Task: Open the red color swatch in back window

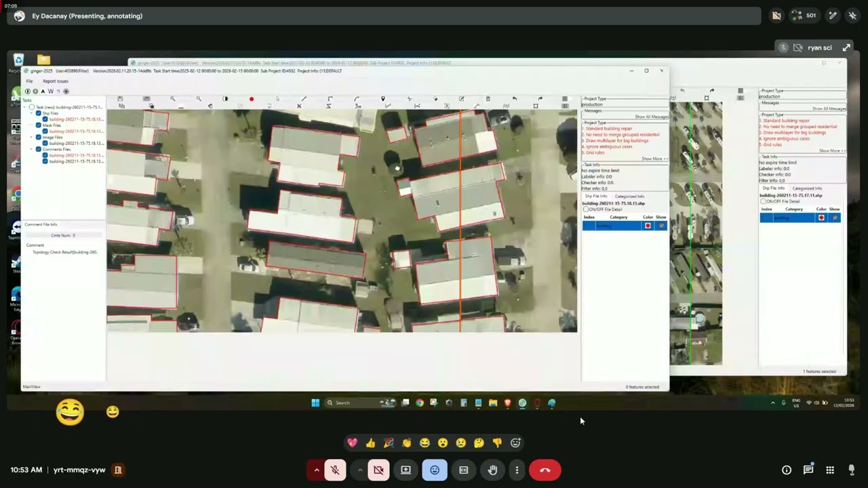Action: pyautogui.click(x=821, y=218)
